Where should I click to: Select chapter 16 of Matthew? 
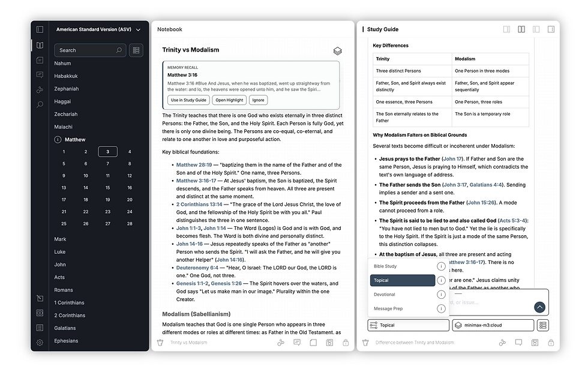coord(130,187)
